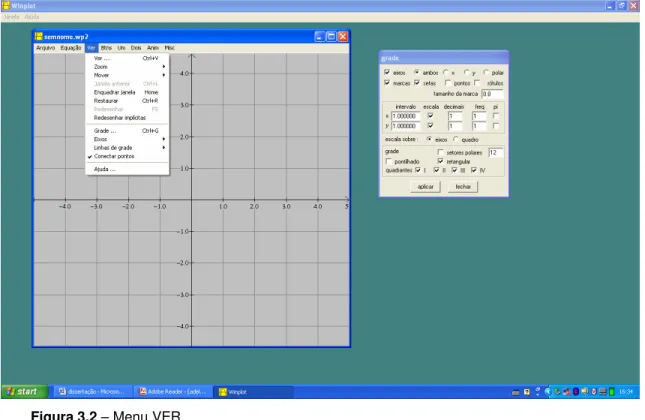
Task: Open the Um menu
Action: [x=121, y=48]
